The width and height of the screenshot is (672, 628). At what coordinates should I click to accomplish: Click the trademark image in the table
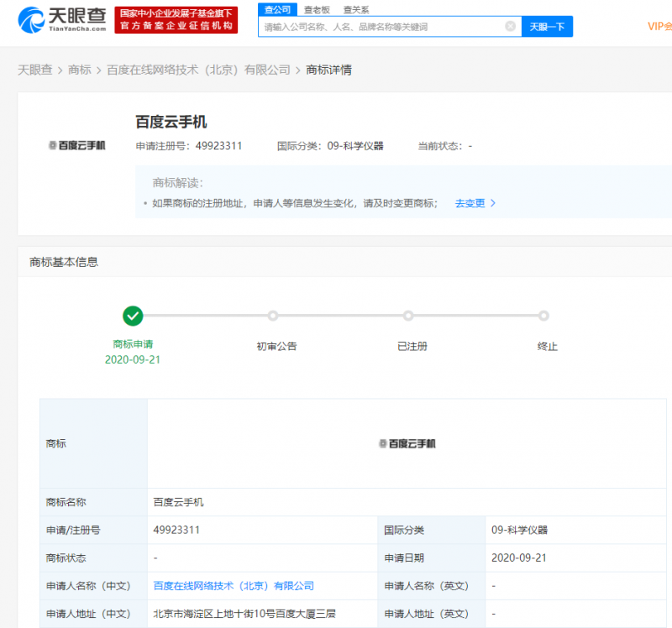tap(407, 444)
